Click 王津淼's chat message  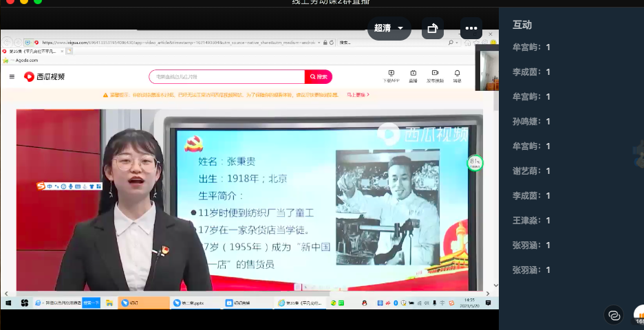(531, 221)
